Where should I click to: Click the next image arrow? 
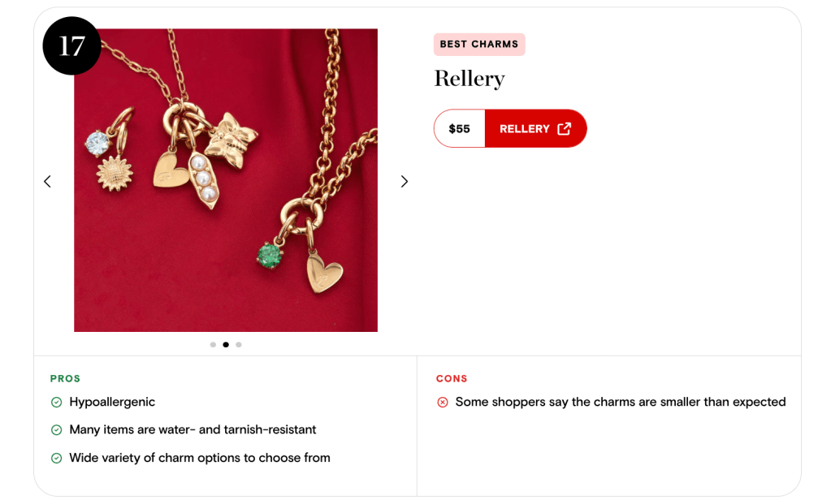point(405,181)
